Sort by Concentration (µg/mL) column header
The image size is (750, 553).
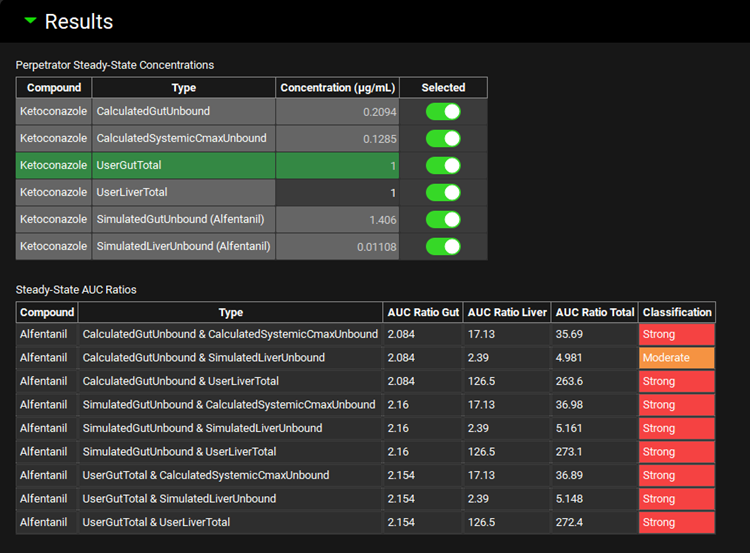[x=337, y=88]
